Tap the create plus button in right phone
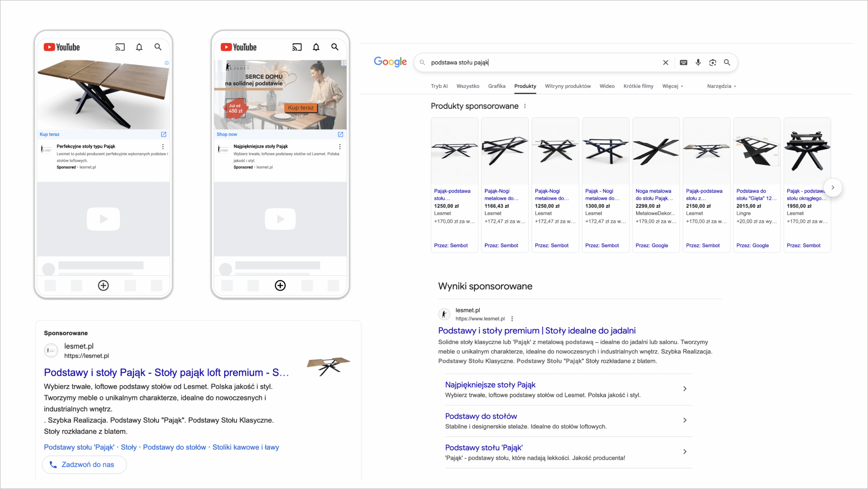 click(x=280, y=285)
